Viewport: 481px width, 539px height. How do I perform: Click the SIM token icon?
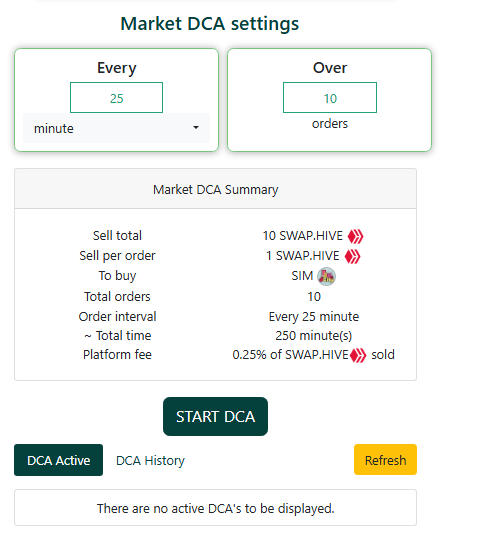326,276
